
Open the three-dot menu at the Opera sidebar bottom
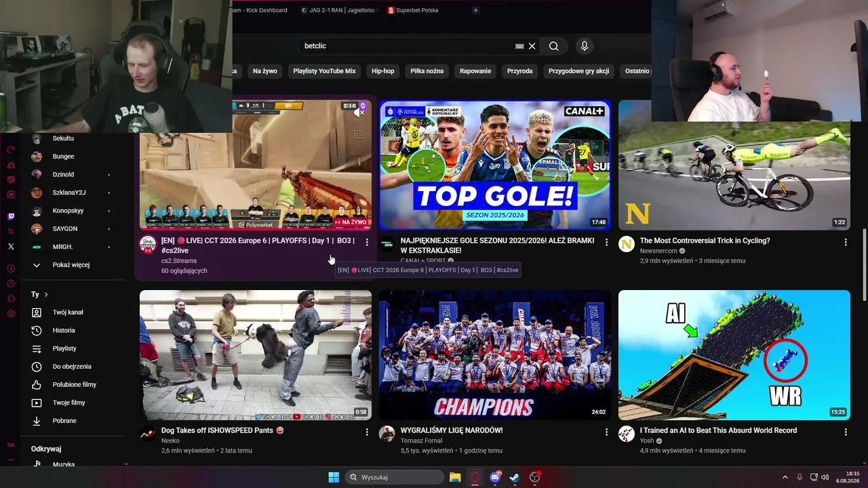tap(11, 460)
